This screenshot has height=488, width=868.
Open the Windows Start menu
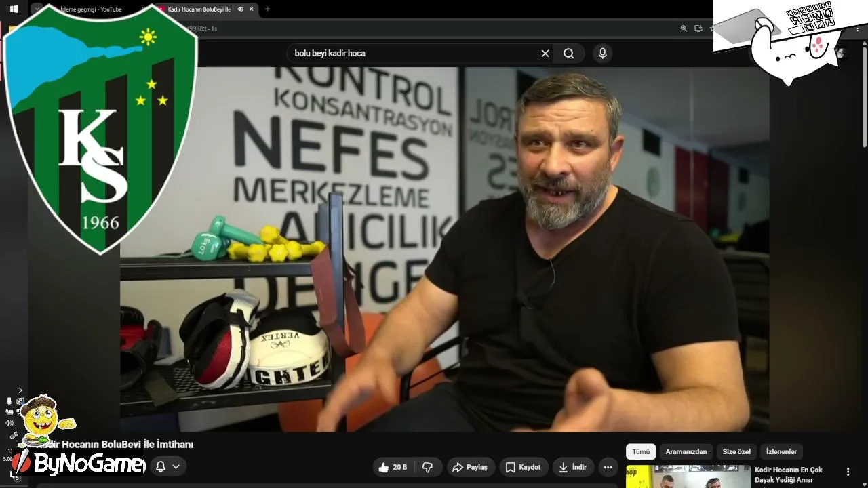13,9
